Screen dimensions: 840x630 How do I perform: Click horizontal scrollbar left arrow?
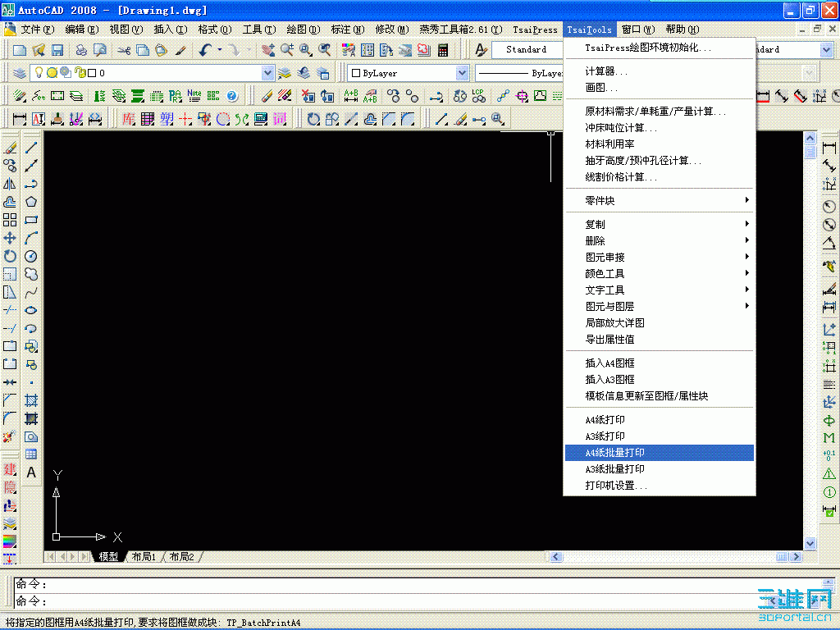555,557
